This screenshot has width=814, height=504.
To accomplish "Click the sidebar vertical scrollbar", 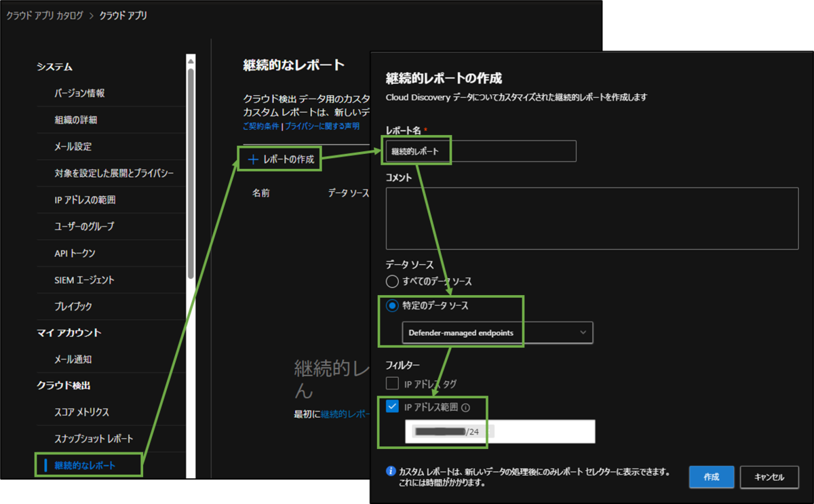I will click(x=191, y=173).
